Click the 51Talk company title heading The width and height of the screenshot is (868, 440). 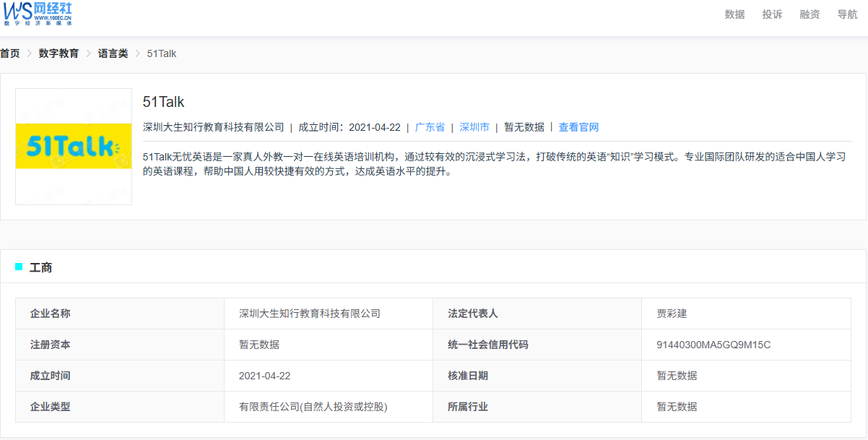click(x=164, y=102)
